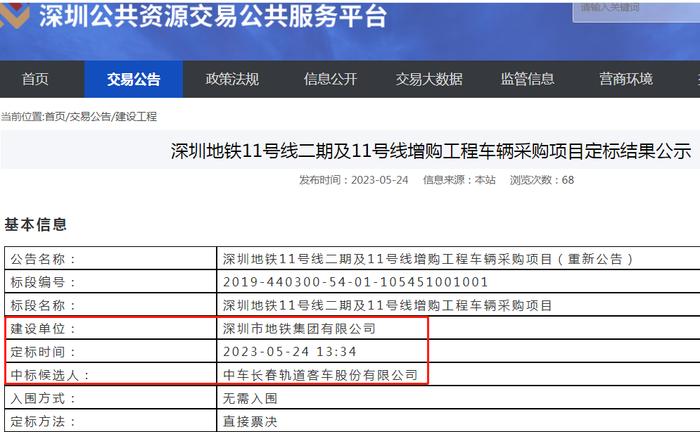Open the 首页 menu item
This screenshot has width=700, height=432.
coord(35,79)
